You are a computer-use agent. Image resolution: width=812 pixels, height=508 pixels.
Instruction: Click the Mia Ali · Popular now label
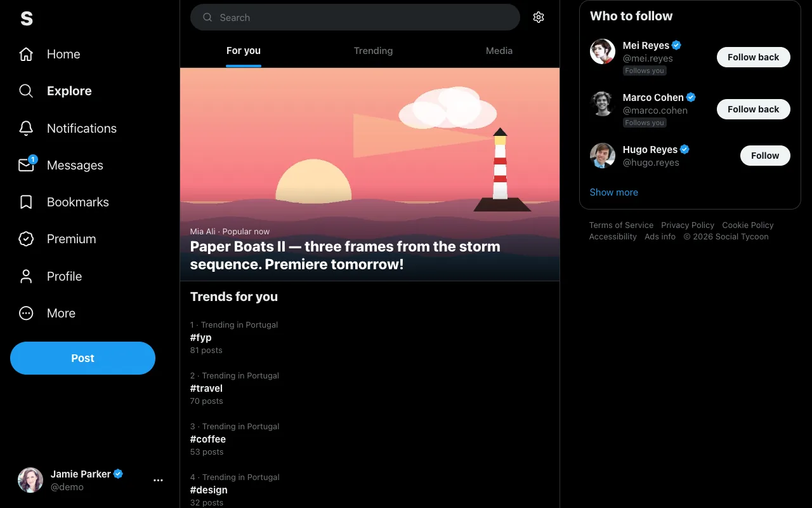coord(230,232)
